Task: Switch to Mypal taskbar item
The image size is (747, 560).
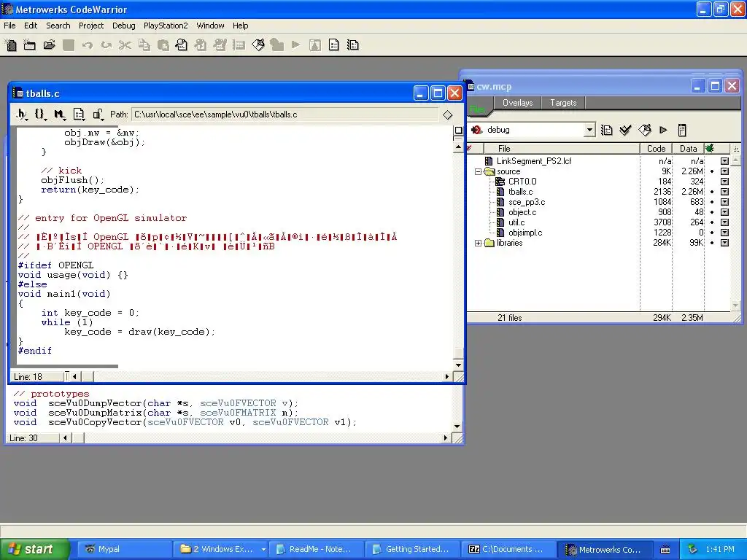Action: click(124, 549)
